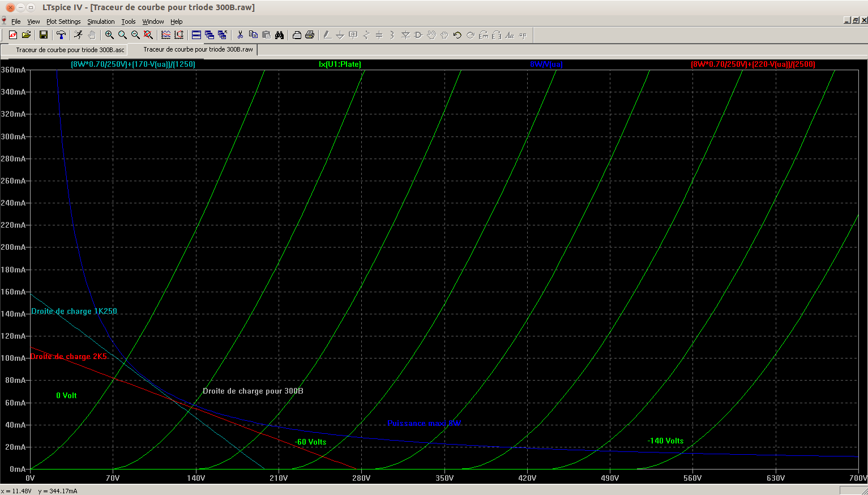Screen dimensions: 868x495
Task: Click the '-60 Volts' curve label
Action: tap(310, 442)
